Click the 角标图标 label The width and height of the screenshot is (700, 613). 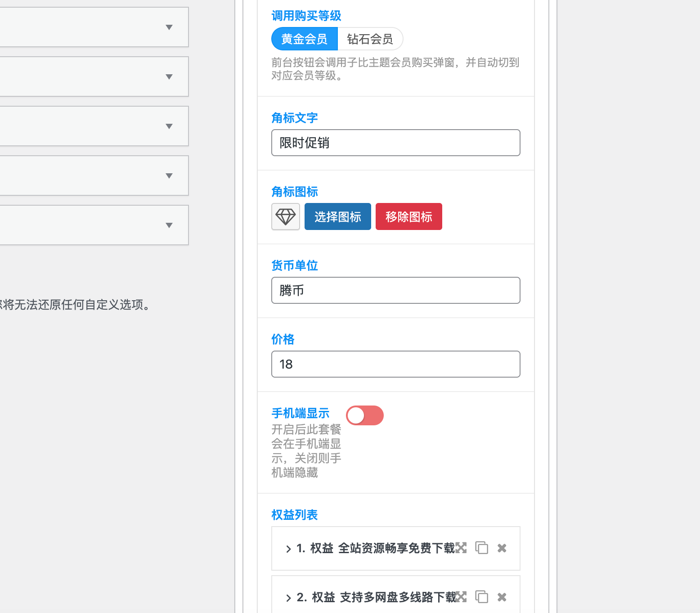coord(295,192)
